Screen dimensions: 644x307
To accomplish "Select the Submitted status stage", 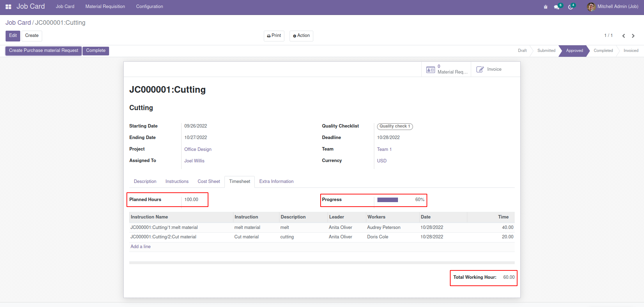I will pos(546,51).
